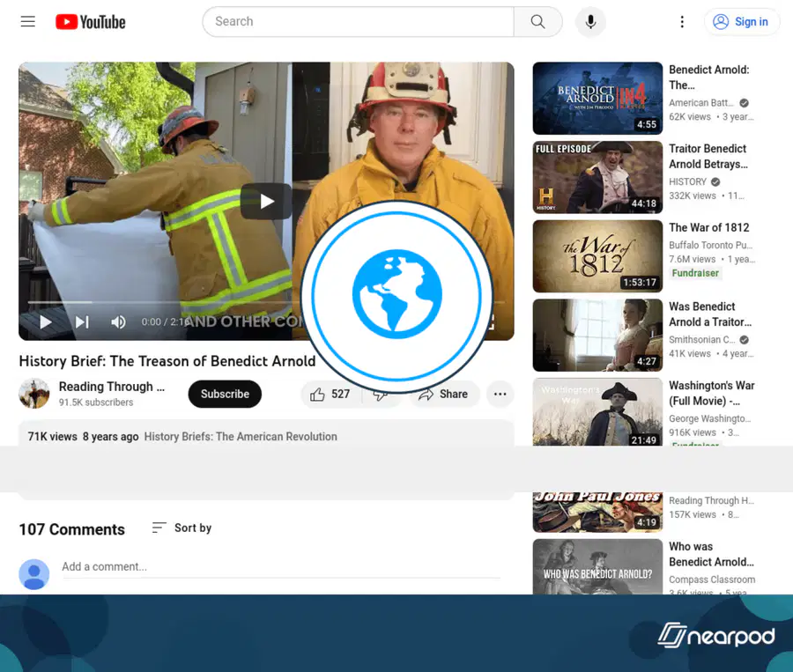Open 'The War of 1812' video title

click(x=709, y=227)
